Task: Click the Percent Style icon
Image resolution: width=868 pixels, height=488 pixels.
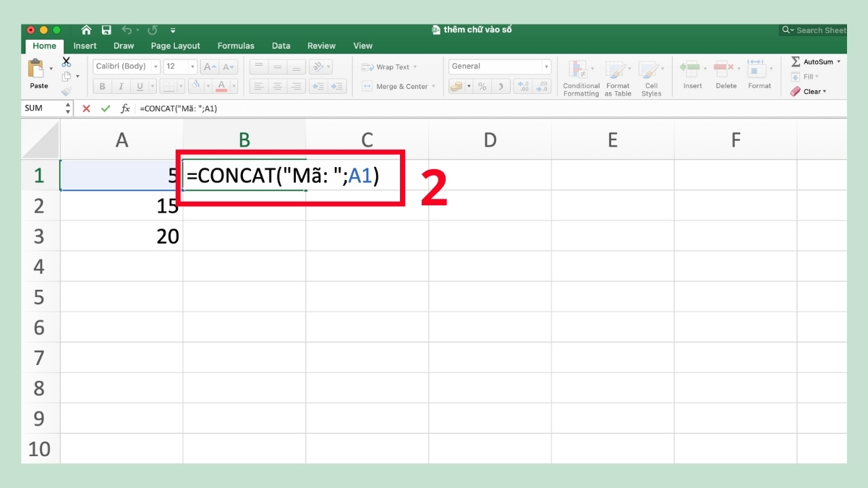Action: (x=482, y=86)
